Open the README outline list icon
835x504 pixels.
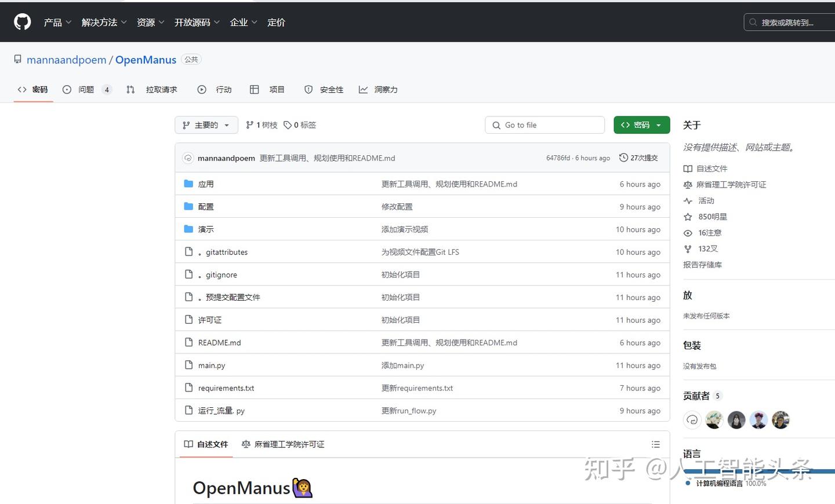coord(656,444)
